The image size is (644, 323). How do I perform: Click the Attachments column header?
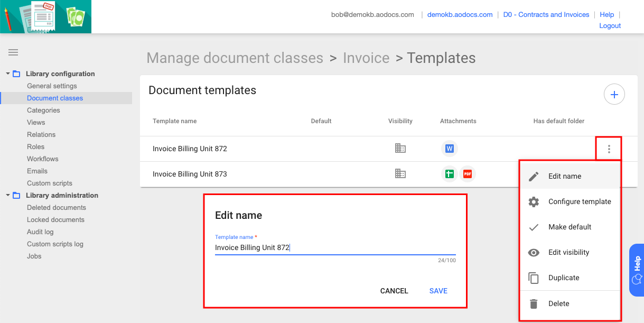(458, 121)
